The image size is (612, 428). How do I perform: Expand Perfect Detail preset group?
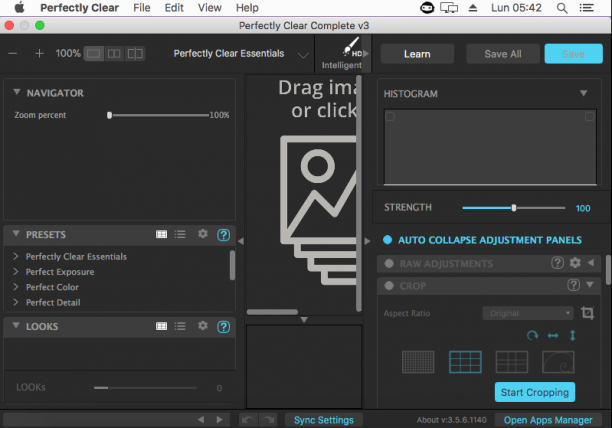pos(16,302)
